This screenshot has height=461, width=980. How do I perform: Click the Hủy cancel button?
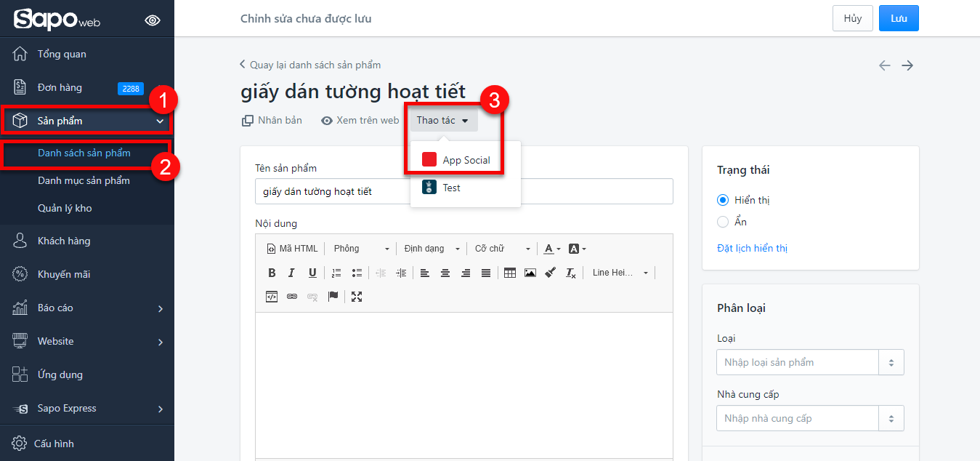853,19
